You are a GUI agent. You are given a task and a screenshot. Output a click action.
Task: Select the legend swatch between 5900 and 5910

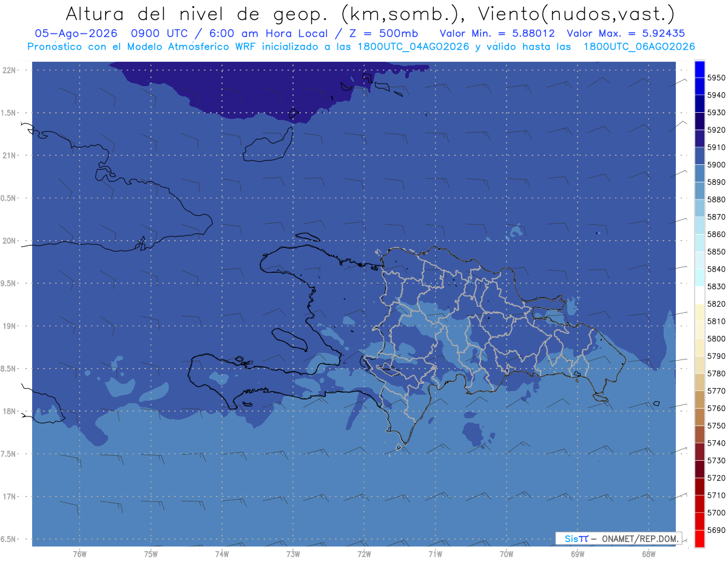pos(699,156)
